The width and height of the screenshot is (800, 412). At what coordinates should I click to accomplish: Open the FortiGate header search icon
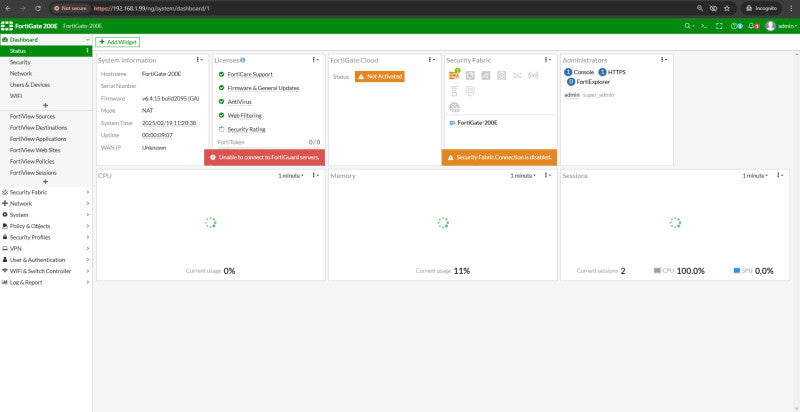click(688, 26)
